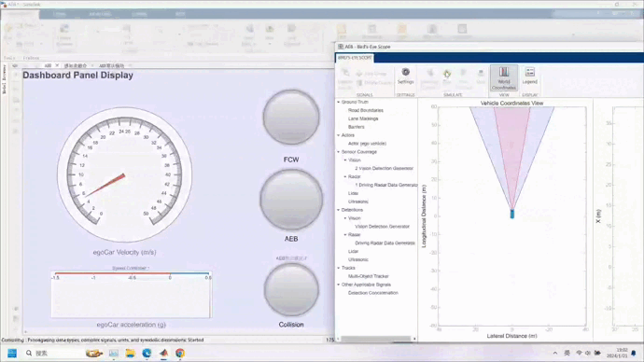Select the Bird's-Eye Scope ribbon tab
This screenshot has height=362, width=644.
[355, 58]
